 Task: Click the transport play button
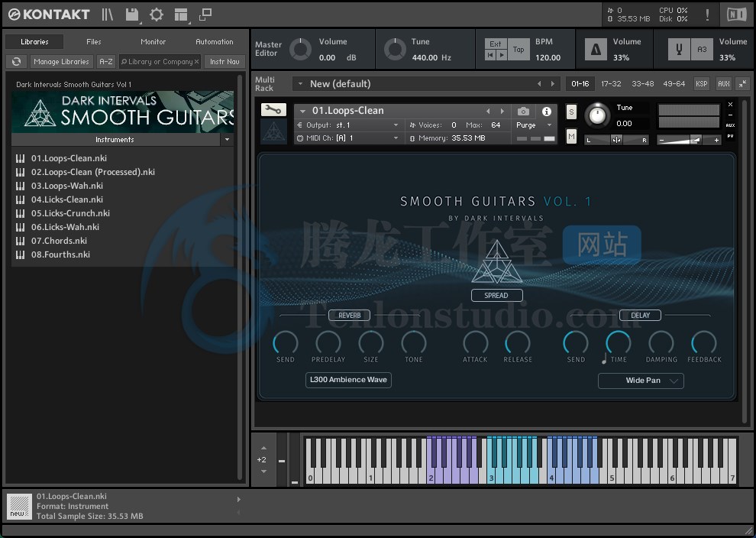(502, 55)
